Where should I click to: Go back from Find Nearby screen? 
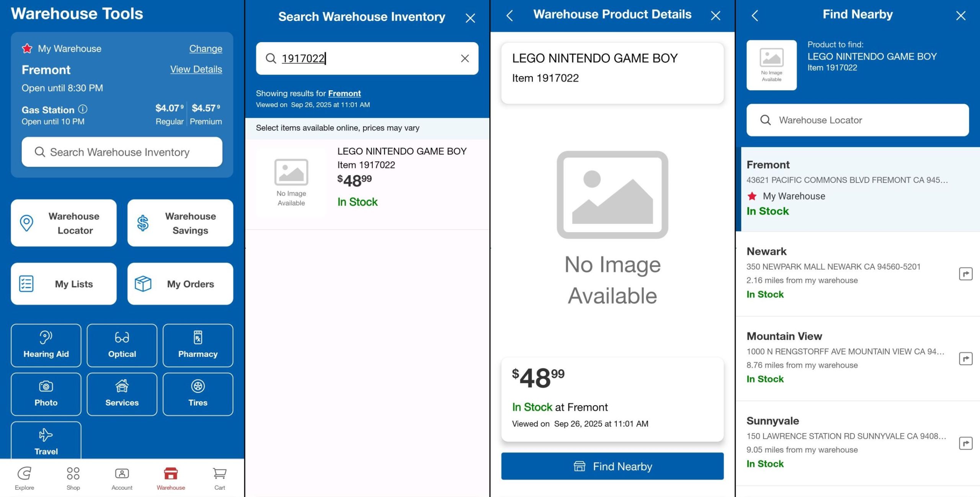click(x=755, y=16)
